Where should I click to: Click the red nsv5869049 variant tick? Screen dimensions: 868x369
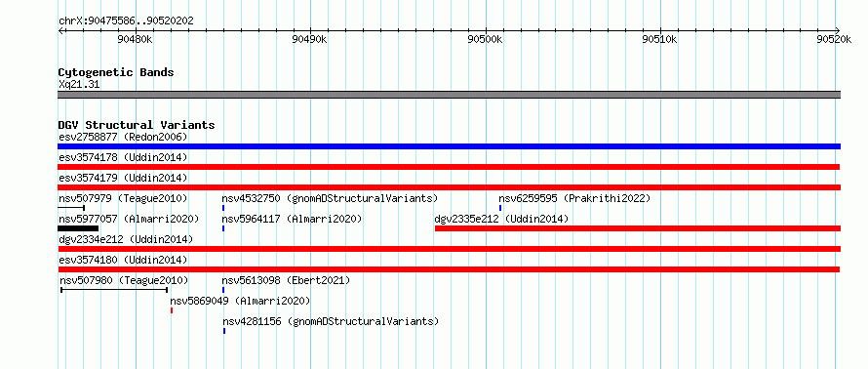[x=172, y=310]
